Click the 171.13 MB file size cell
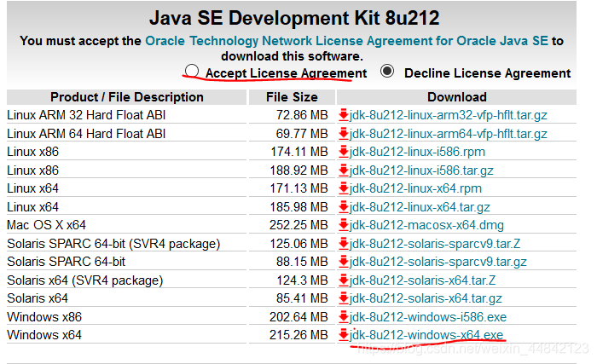The image size is (597, 364). tap(299, 188)
